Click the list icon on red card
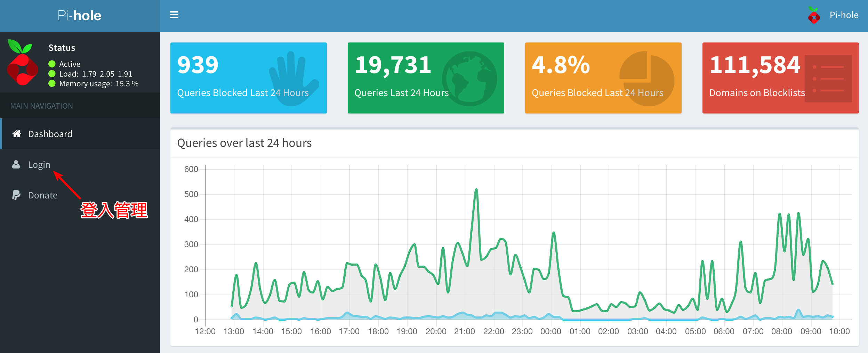This screenshot has height=353, width=868. click(828, 79)
